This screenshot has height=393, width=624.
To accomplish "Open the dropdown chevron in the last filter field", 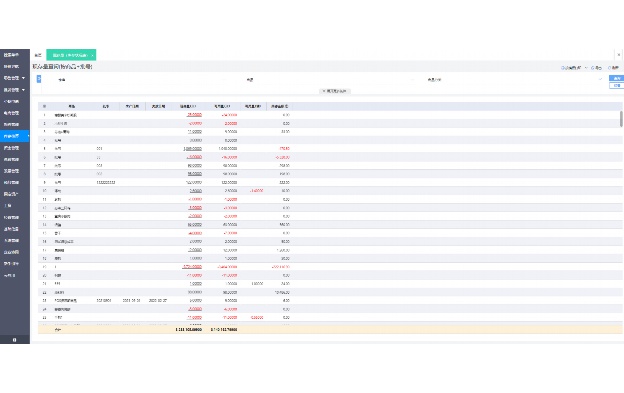I will [x=600, y=79].
